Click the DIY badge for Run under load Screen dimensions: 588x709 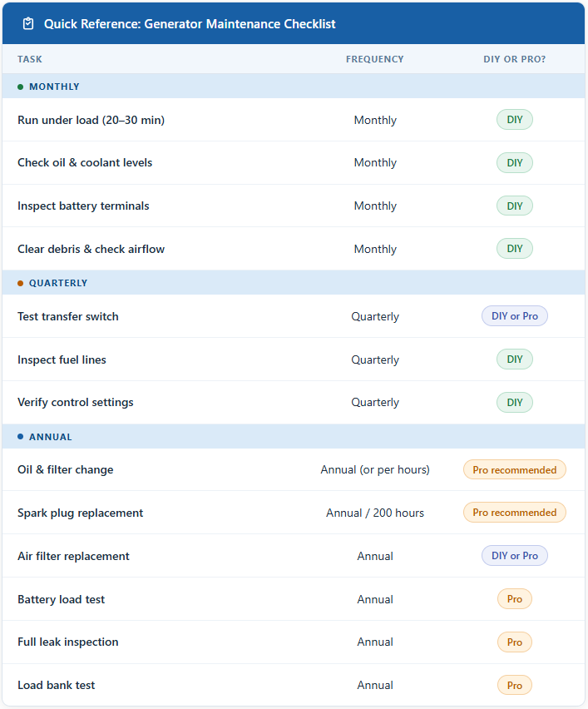click(x=514, y=120)
